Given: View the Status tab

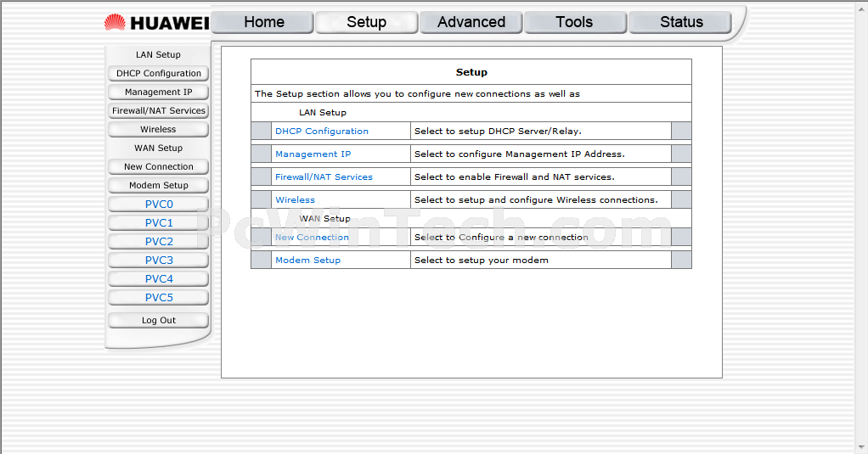Looking at the screenshot, I should point(680,23).
